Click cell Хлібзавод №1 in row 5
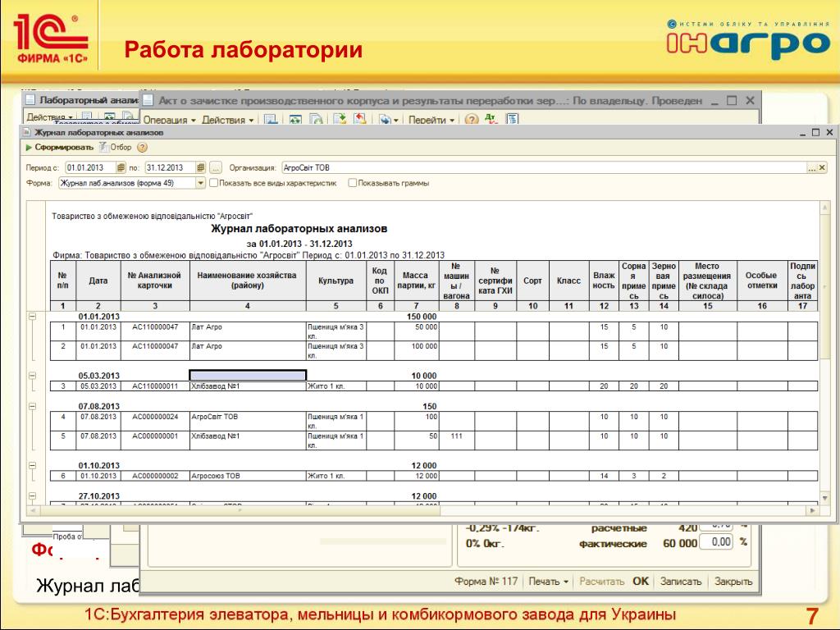840x630 pixels. (248, 441)
